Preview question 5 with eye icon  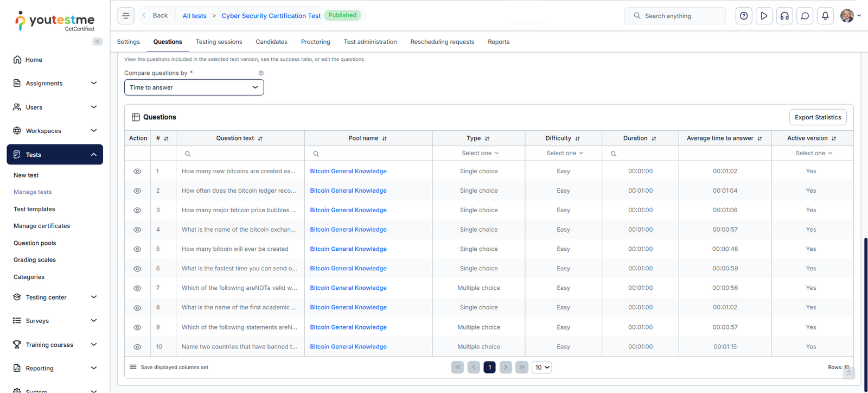click(x=137, y=249)
